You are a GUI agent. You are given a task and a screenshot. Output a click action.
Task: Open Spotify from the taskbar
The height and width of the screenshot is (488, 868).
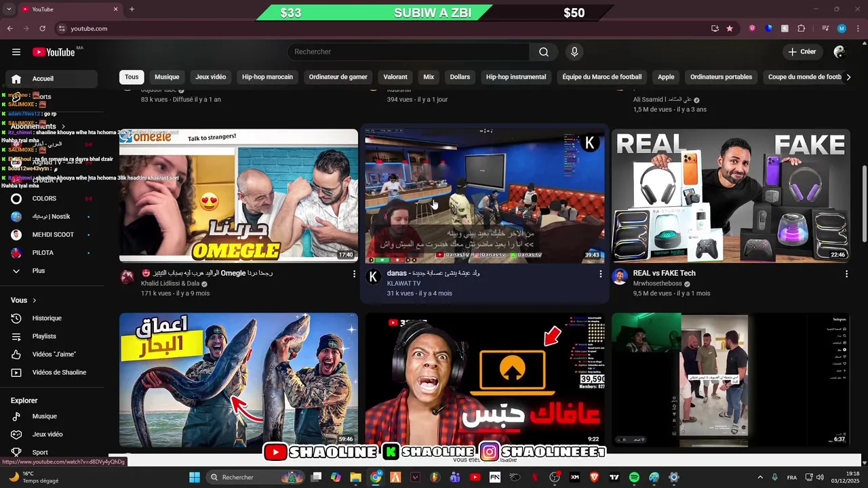coord(634,477)
